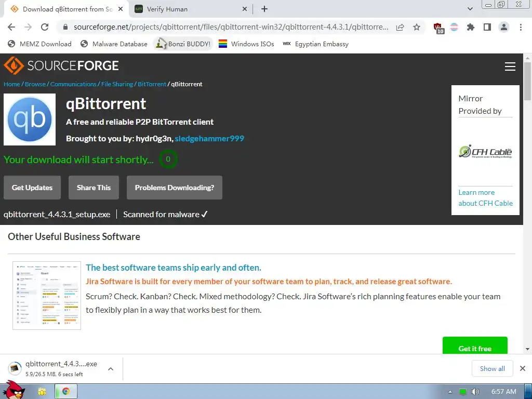Click the lock icon in address bar
The width and height of the screenshot is (532, 399).
(x=65, y=27)
